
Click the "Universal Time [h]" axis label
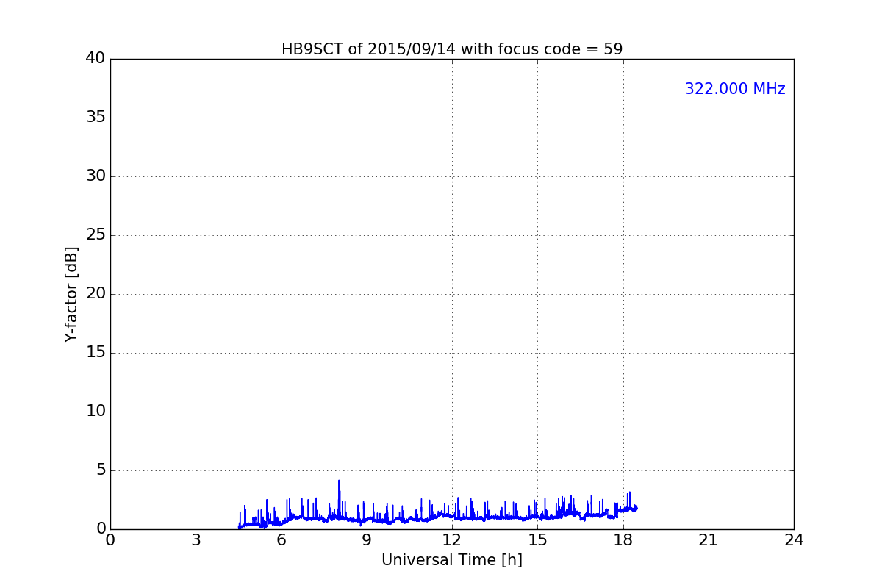click(452, 560)
